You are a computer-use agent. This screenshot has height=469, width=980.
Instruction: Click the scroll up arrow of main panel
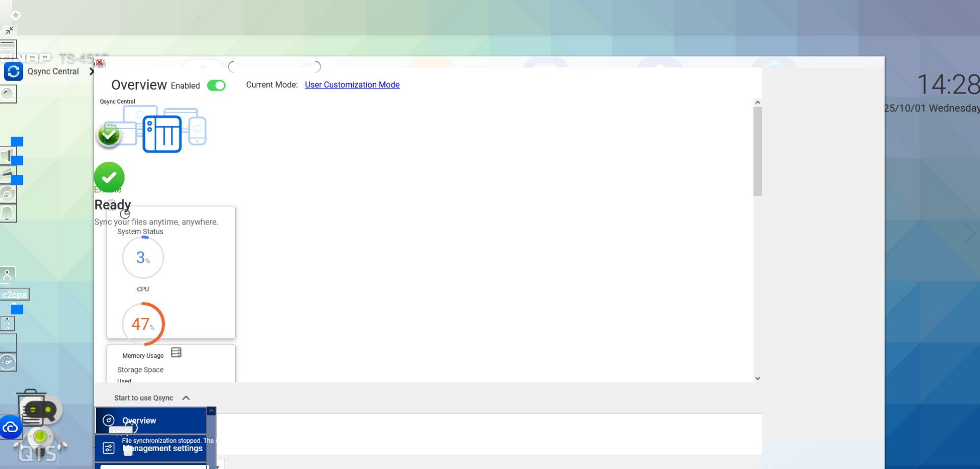click(x=758, y=103)
